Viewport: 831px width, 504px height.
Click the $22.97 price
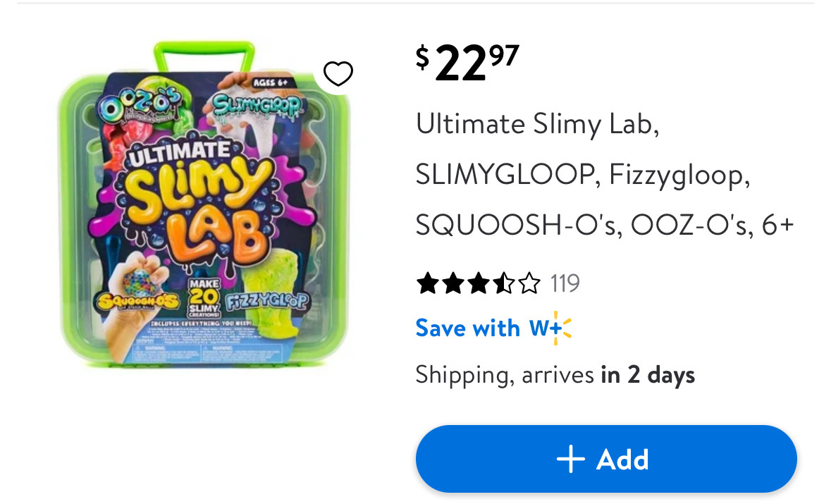[x=467, y=63]
